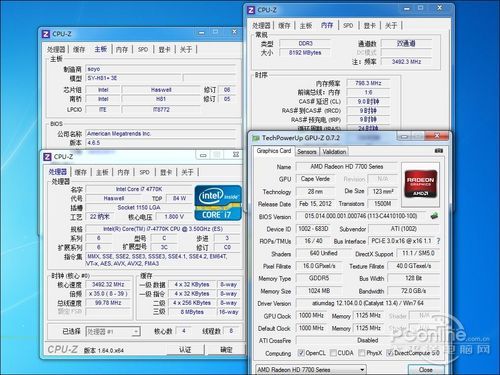Select 缓存 tab in CPU-Z memory window
500x375 pixels.
pos(284,25)
